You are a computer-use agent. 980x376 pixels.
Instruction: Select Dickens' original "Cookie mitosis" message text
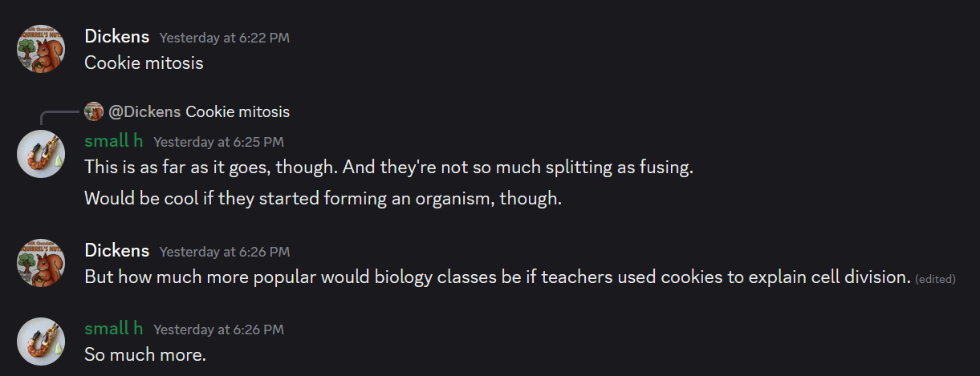click(x=144, y=63)
